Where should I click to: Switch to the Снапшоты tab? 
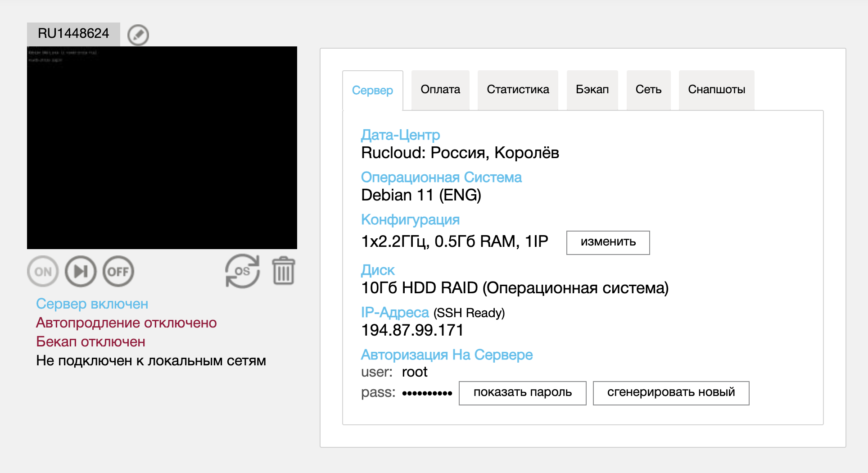coord(716,90)
